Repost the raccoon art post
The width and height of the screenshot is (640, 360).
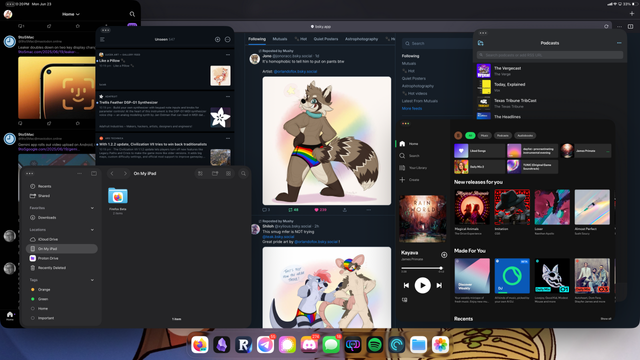tap(293, 210)
